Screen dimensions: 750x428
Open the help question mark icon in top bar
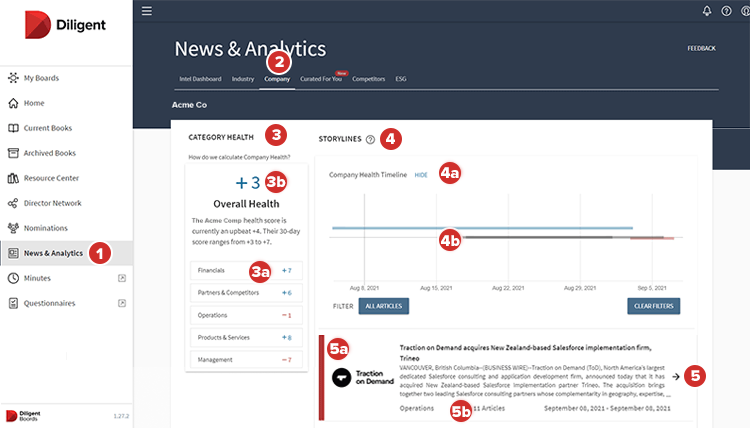tap(726, 11)
